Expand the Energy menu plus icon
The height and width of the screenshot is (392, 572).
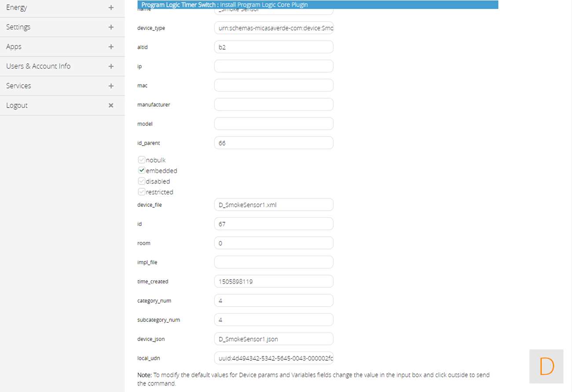click(111, 7)
